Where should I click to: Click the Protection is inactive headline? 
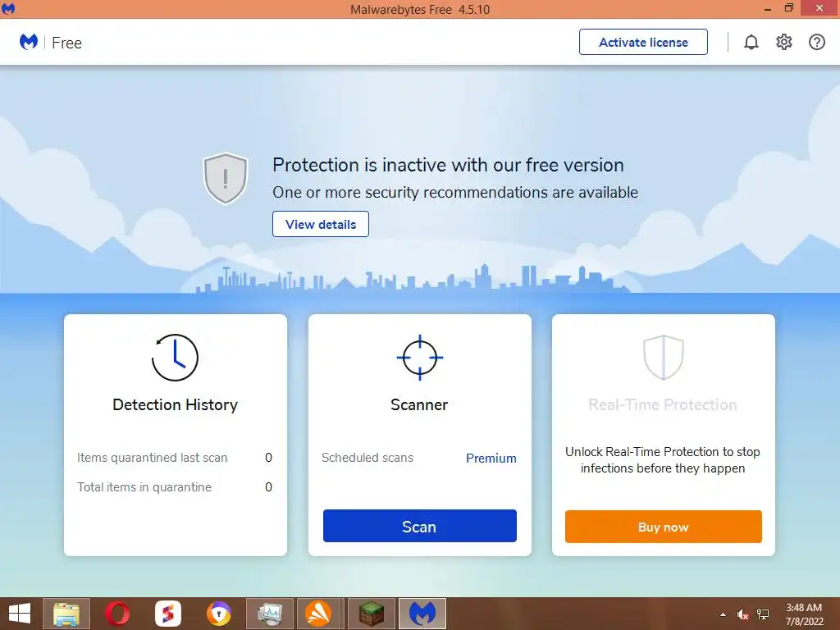tap(448, 165)
